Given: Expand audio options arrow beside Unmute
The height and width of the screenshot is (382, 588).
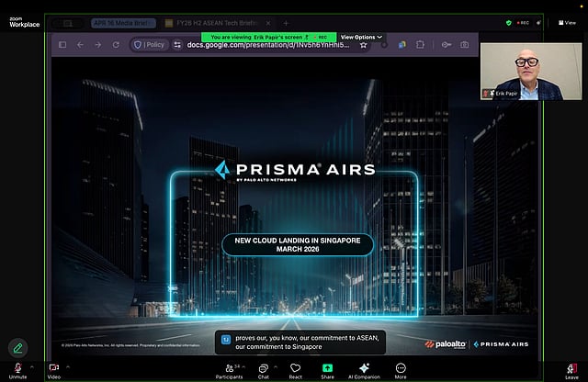Looking at the screenshot, I should click(x=33, y=366).
